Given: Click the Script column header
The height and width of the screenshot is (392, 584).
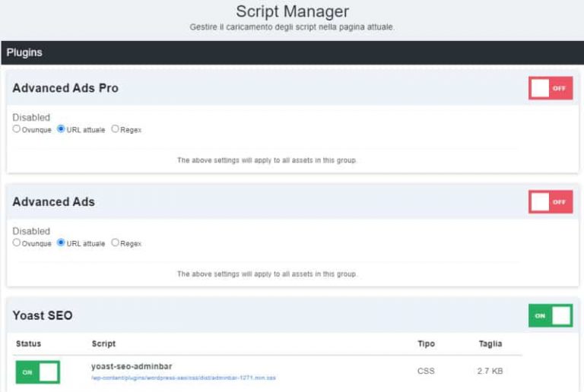Looking at the screenshot, I should pyautogui.click(x=103, y=344).
